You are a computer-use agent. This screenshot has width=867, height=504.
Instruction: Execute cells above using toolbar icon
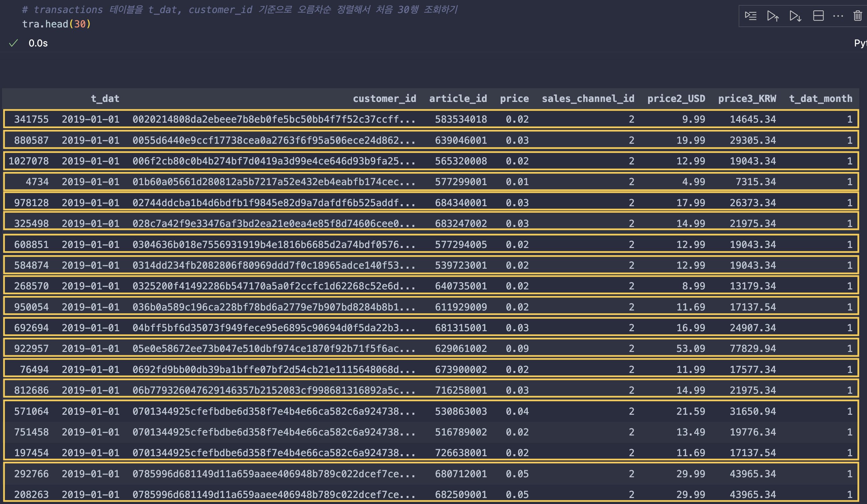tap(773, 16)
